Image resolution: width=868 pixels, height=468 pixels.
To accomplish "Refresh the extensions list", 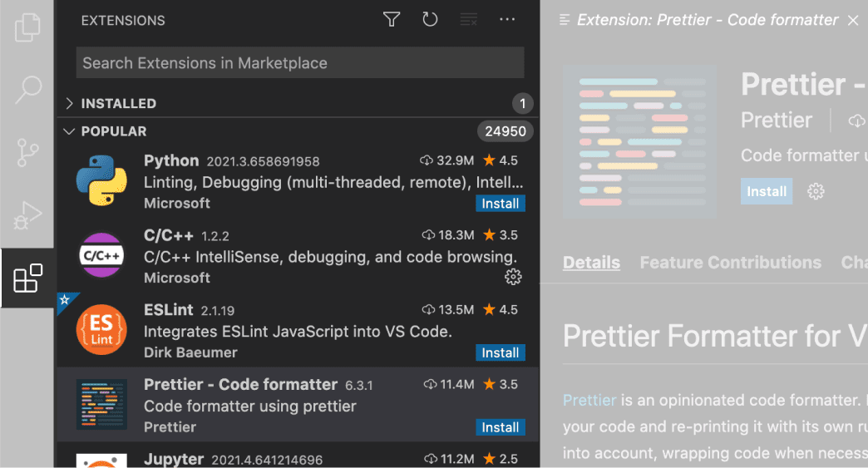I will tap(430, 20).
